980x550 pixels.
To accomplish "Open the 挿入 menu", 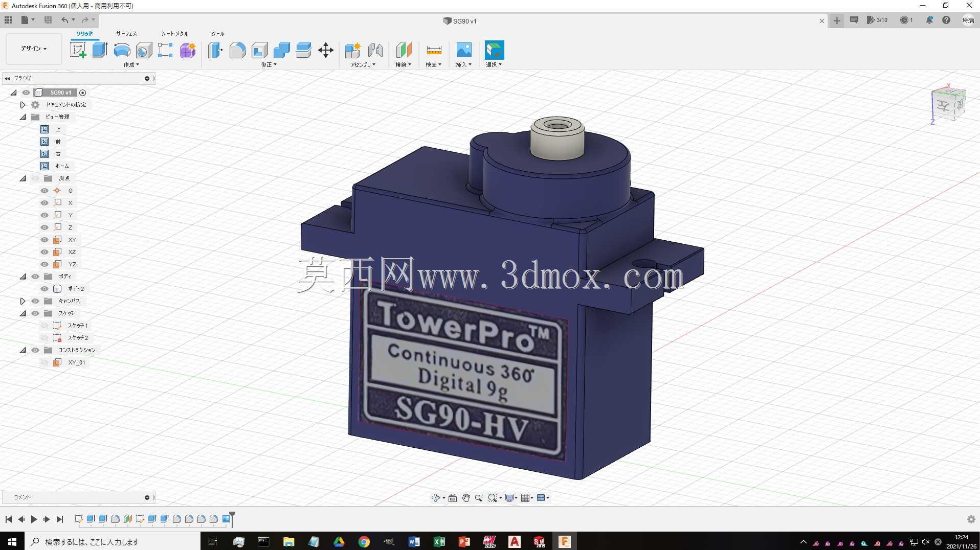I will click(463, 65).
